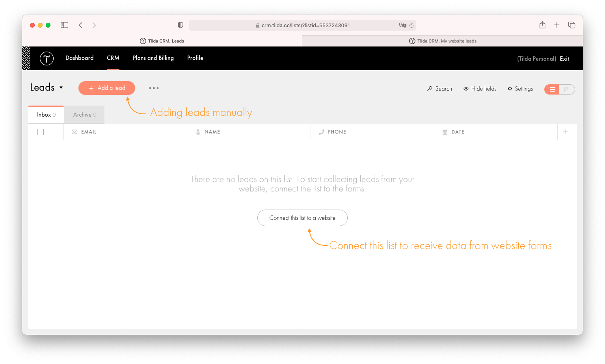Open the Profile menu item
Screen dimensions: 605x364
(195, 58)
